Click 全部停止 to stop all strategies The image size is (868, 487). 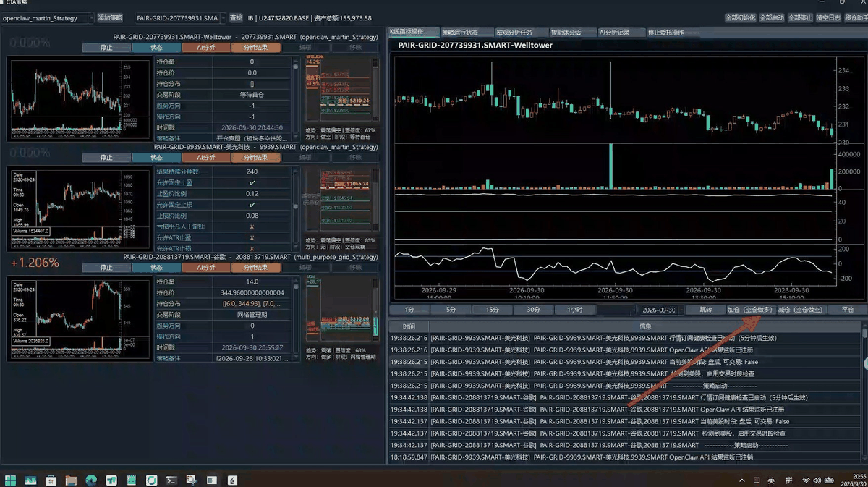[800, 17]
